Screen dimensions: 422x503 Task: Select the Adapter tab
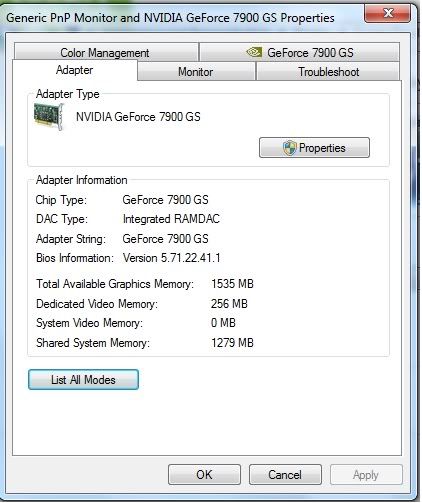[x=75, y=70]
